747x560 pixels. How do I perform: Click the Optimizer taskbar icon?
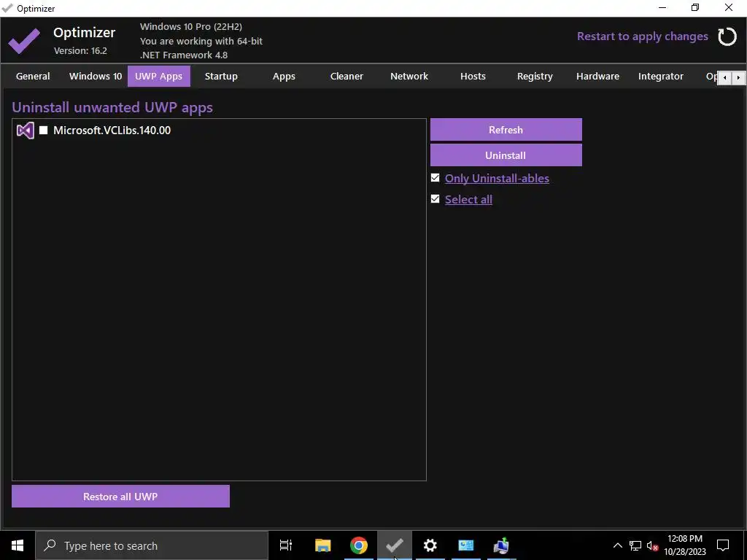[x=395, y=545]
